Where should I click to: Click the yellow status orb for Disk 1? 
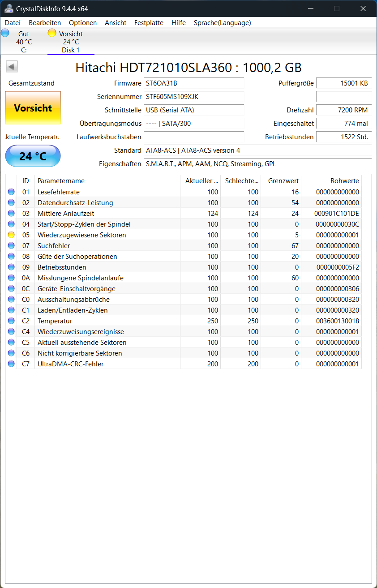[52, 33]
